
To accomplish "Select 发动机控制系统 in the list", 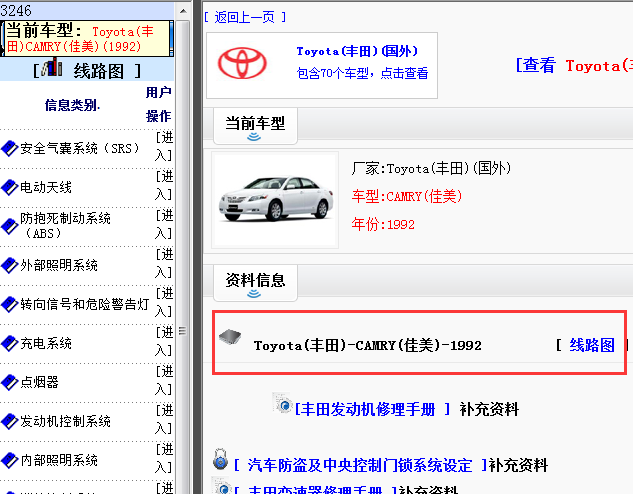I will [65, 421].
